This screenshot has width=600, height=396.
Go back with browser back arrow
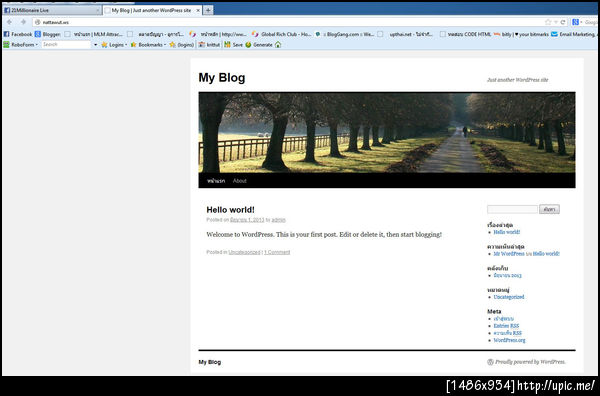click(x=10, y=22)
